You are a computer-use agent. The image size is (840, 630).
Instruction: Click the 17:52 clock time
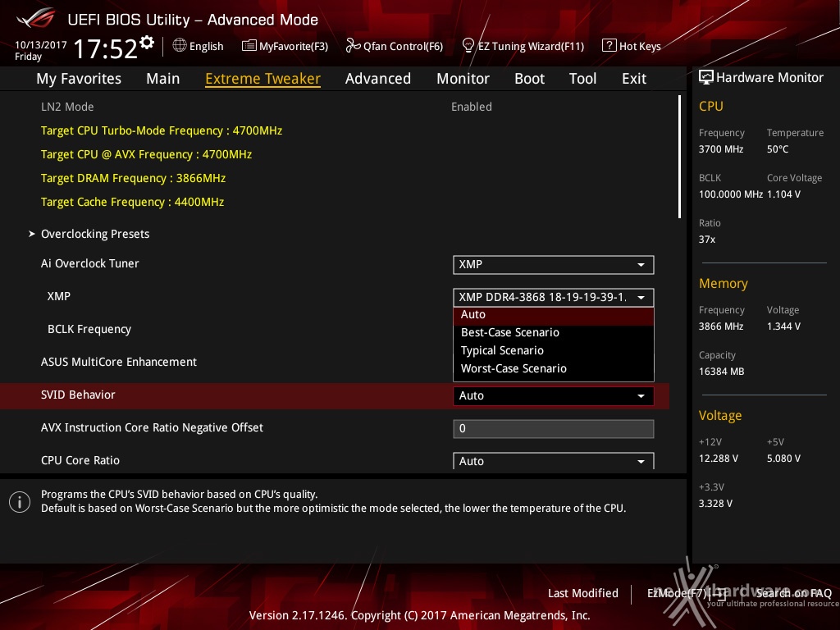[105, 48]
